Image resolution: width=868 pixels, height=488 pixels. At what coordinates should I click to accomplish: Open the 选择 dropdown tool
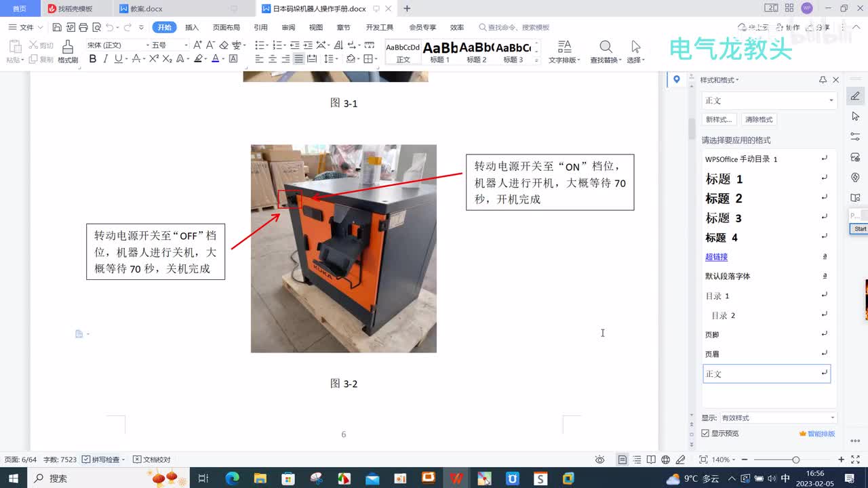tap(635, 52)
